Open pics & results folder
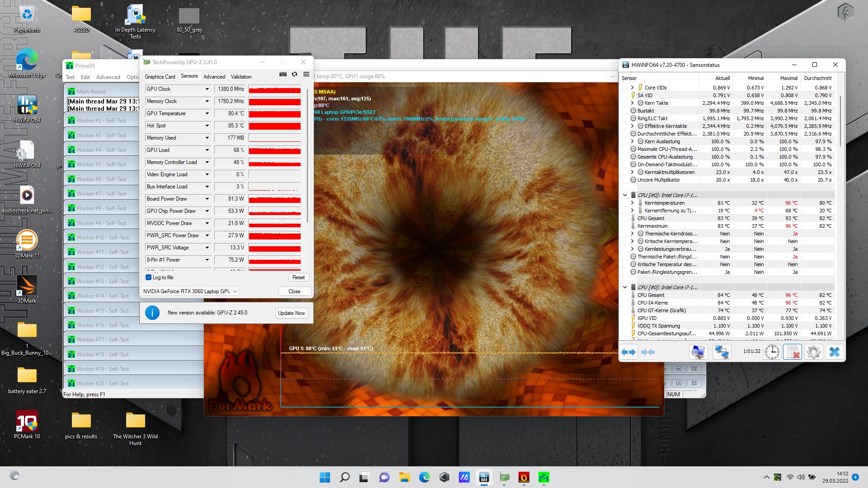The width and height of the screenshot is (868, 488). (x=81, y=425)
